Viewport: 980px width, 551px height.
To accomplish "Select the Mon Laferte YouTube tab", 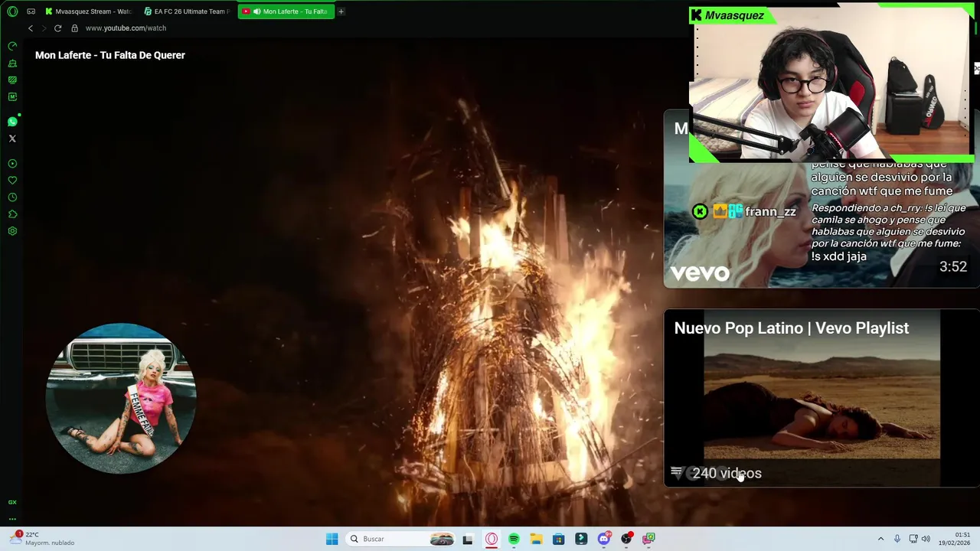I will (286, 11).
